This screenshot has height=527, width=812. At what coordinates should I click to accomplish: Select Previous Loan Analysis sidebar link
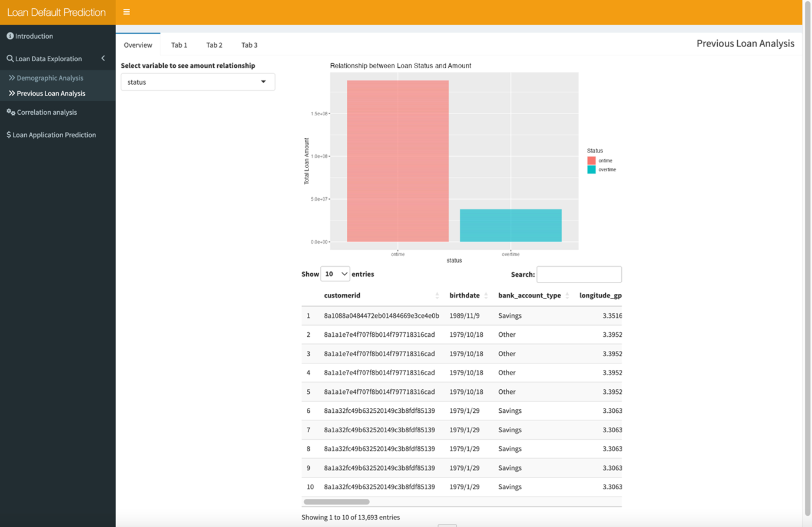click(51, 93)
